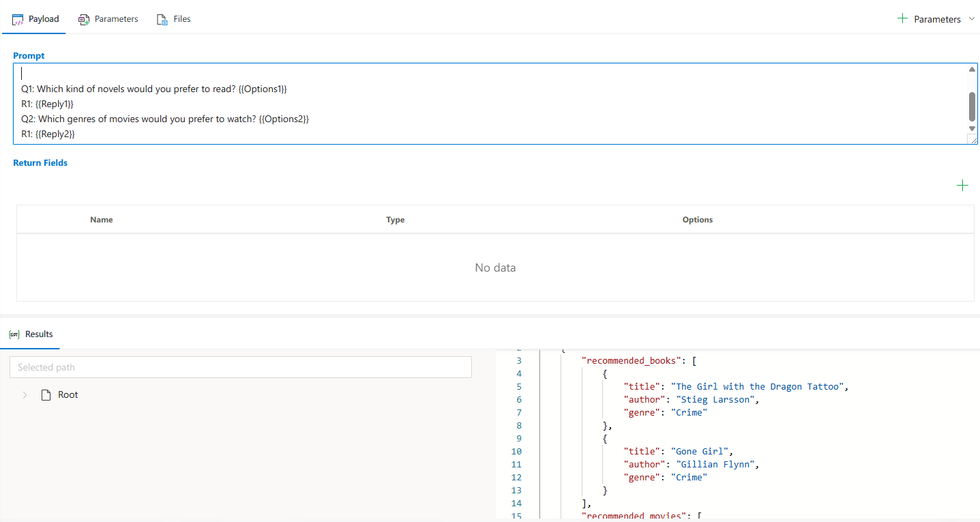Image resolution: width=980 pixels, height=522 pixels.
Task: Switch to the Payload tab
Action: (x=35, y=19)
